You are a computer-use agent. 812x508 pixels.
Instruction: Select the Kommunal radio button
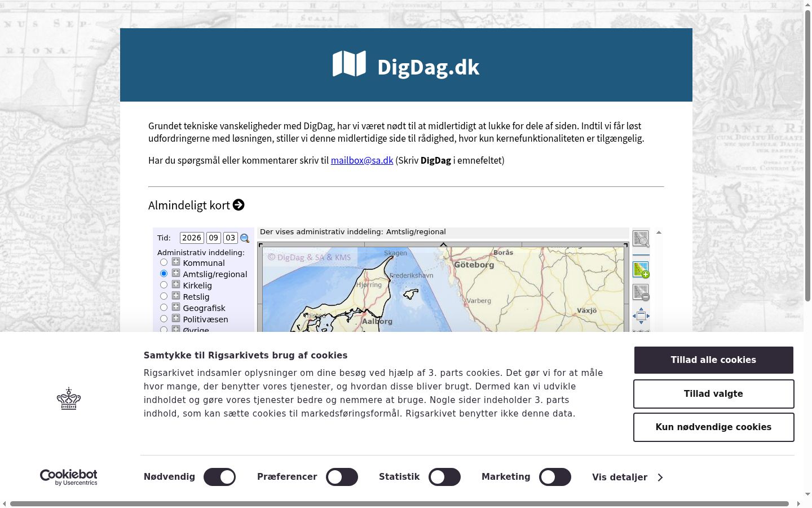pos(164,262)
